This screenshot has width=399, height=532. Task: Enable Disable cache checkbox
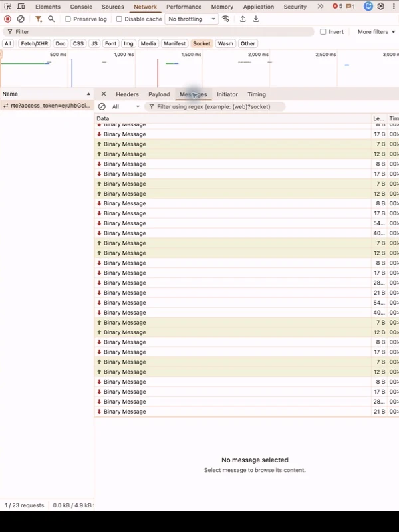coord(119,19)
